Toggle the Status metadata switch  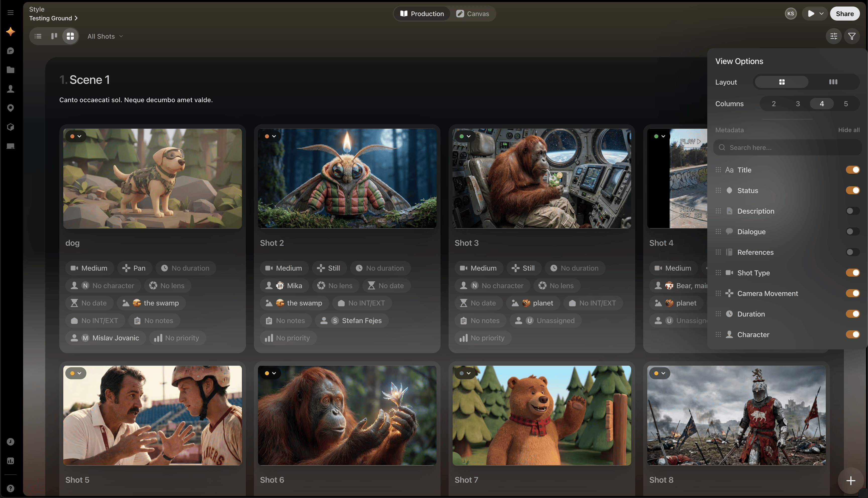(853, 191)
